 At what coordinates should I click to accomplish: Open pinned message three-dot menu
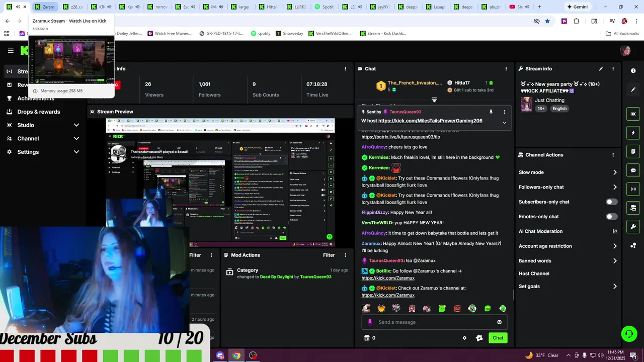pos(504,112)
